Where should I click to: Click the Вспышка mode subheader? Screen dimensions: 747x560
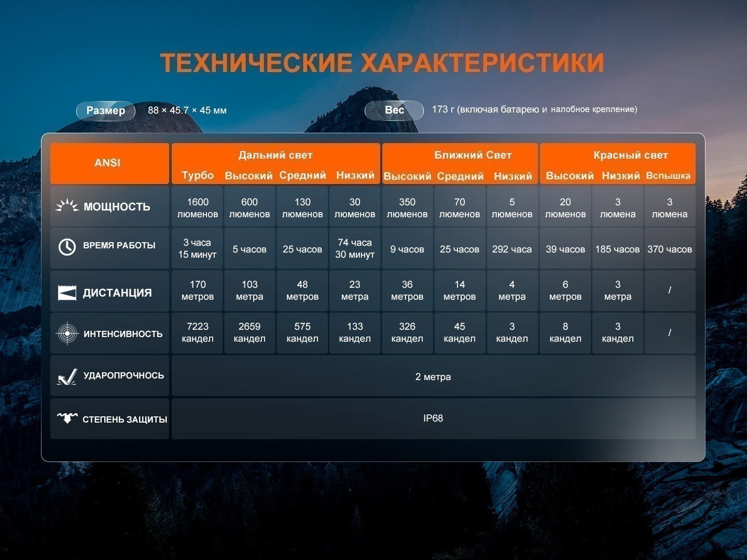[x=668, y=176]
